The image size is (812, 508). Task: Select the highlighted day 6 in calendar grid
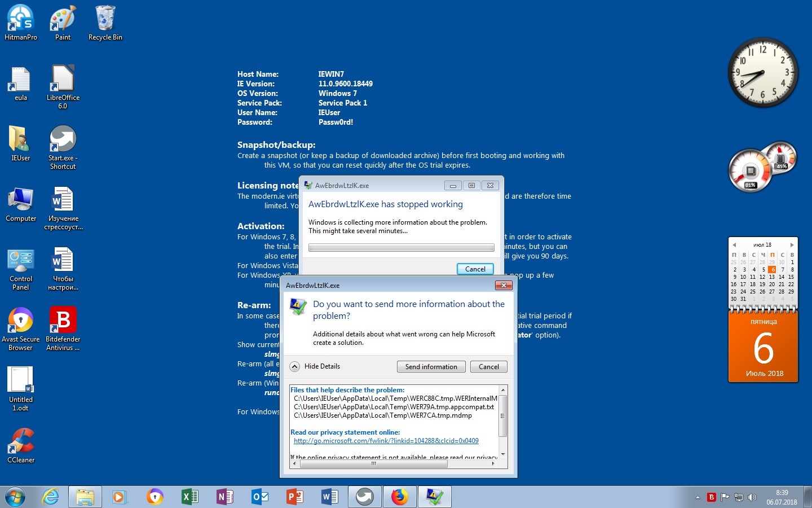coord(773,270)
